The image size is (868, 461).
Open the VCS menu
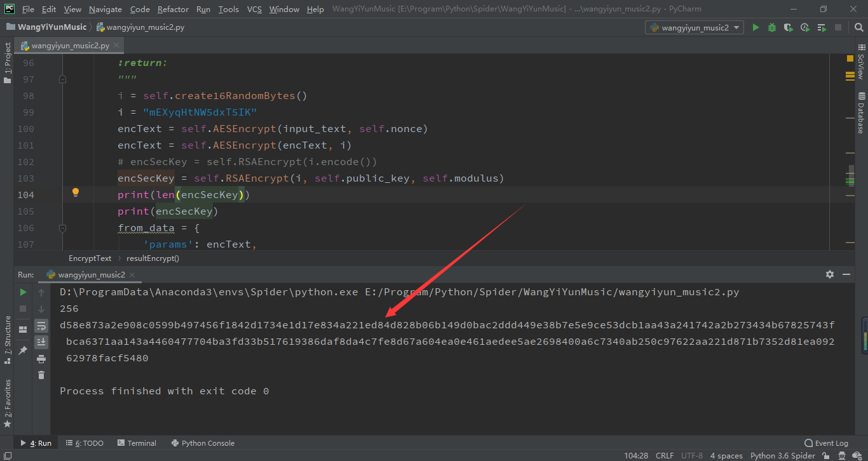pyautogui.click(x=254, y=9)
